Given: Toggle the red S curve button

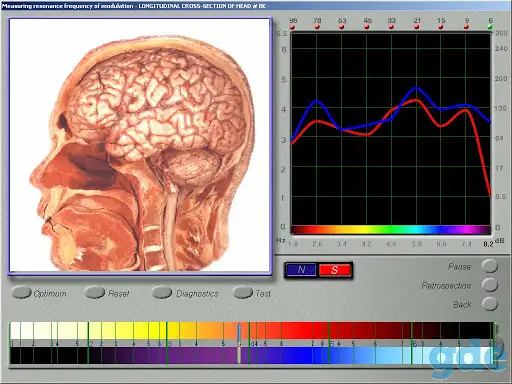Looking at the screenshot, I should click(335, 270).
